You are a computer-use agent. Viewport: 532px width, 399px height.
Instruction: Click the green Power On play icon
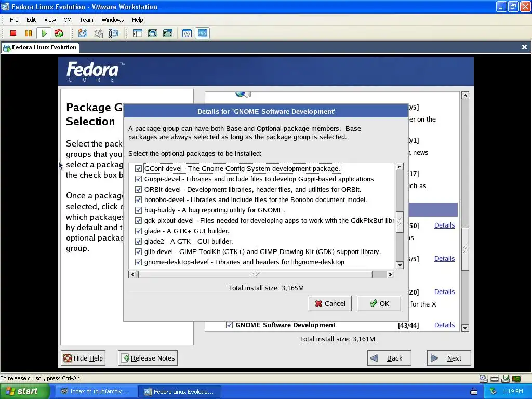coord(44,33)
